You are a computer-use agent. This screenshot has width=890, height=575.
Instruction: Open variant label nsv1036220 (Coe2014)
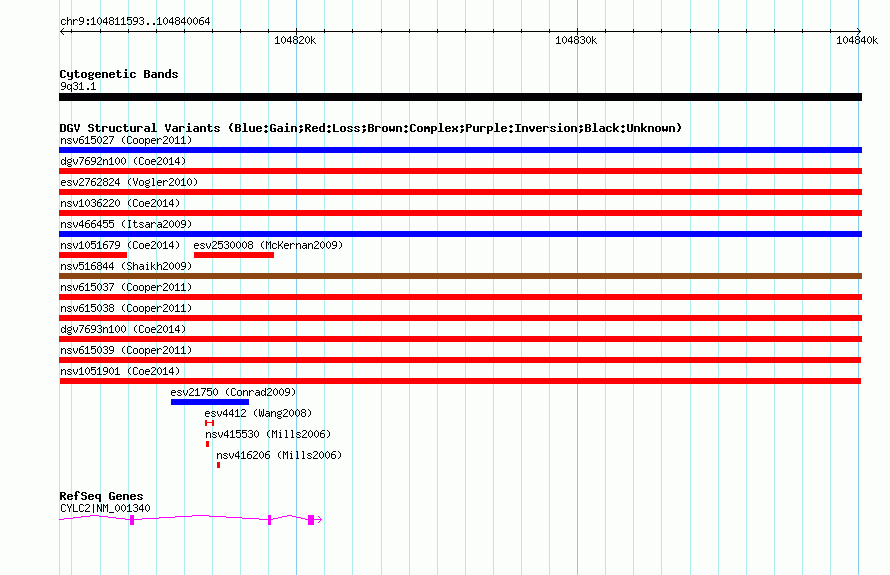pyautogui.click(x=120, y=203)
